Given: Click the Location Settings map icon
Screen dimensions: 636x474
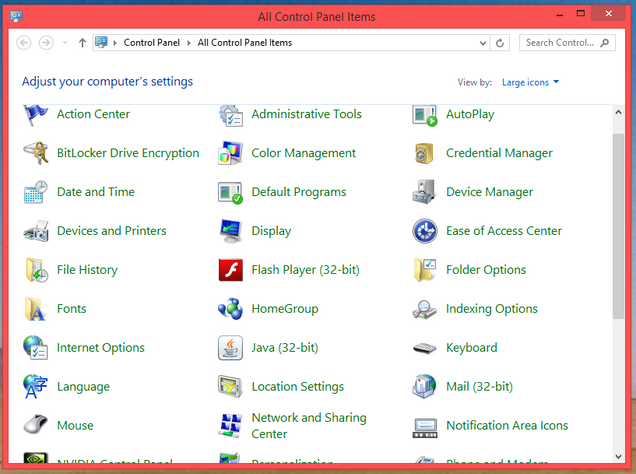Looking at the screenshot, I should coord(230,386).
